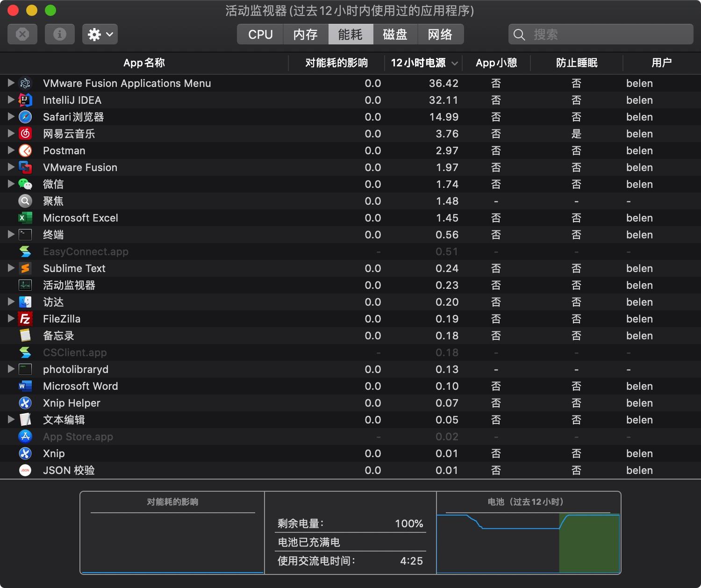Click the 聚焦 Spotlight magnifier icon
This screenshot has height=588, width=701.
pyautogui.click(x=25, y=201)
